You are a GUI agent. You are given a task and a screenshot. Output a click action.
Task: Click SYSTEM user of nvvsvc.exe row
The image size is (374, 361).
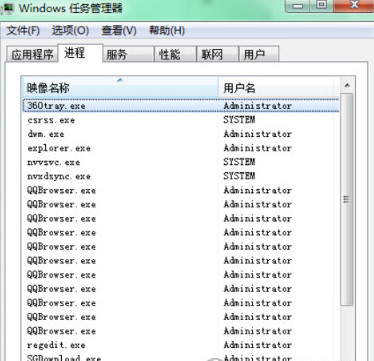(239, 162)
